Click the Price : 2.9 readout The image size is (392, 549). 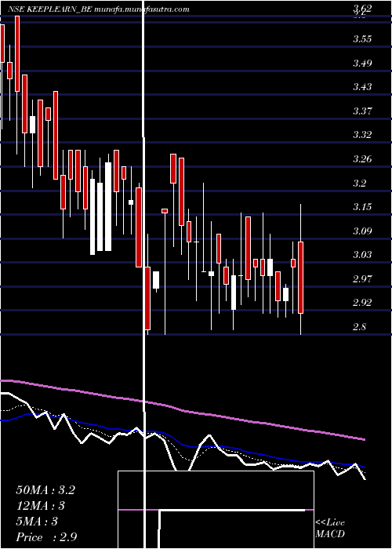[x=46, y=537]
